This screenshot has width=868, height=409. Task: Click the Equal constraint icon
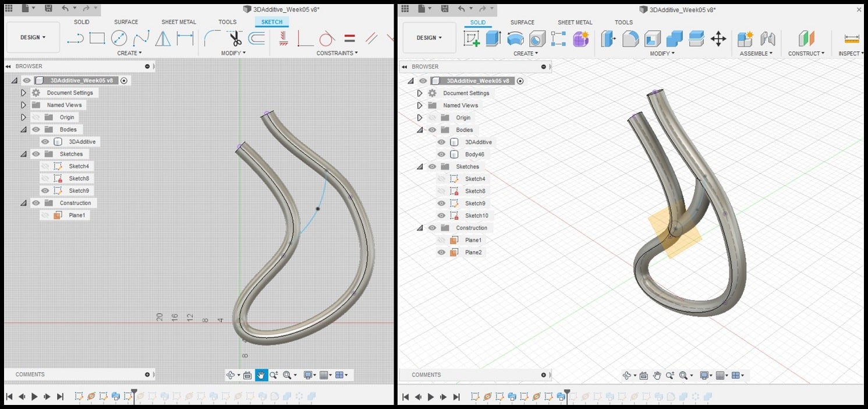tap(349, 38)
